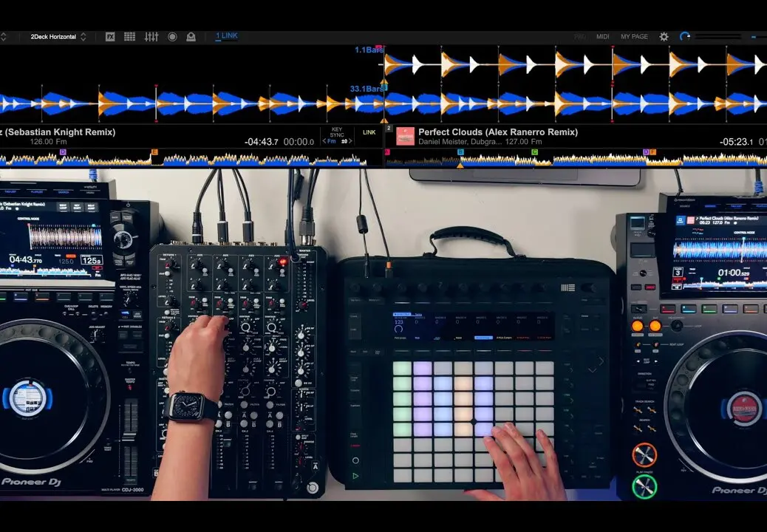
Task: Click the deck 2 playhead triangle on the overview
Action: pyautogui.click(x=460, y=166)
